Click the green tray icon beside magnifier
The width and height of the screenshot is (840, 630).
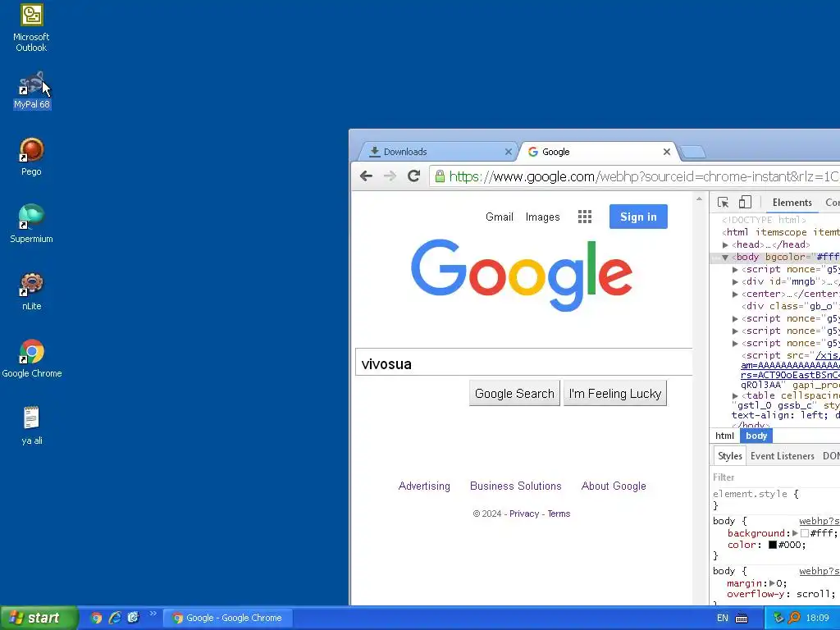tap(778, 618)
